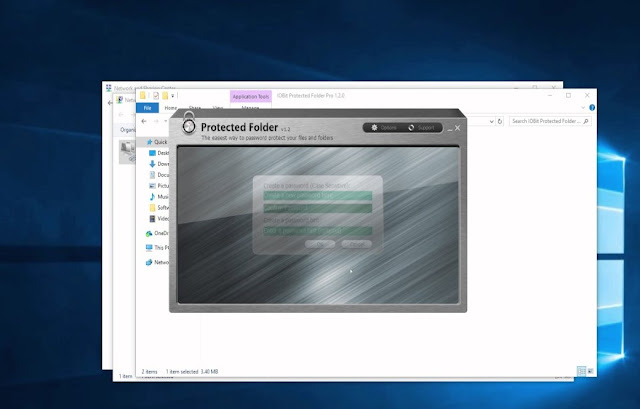Click the password hint input field
Viewport: 640px width, 409px height.
318,231
